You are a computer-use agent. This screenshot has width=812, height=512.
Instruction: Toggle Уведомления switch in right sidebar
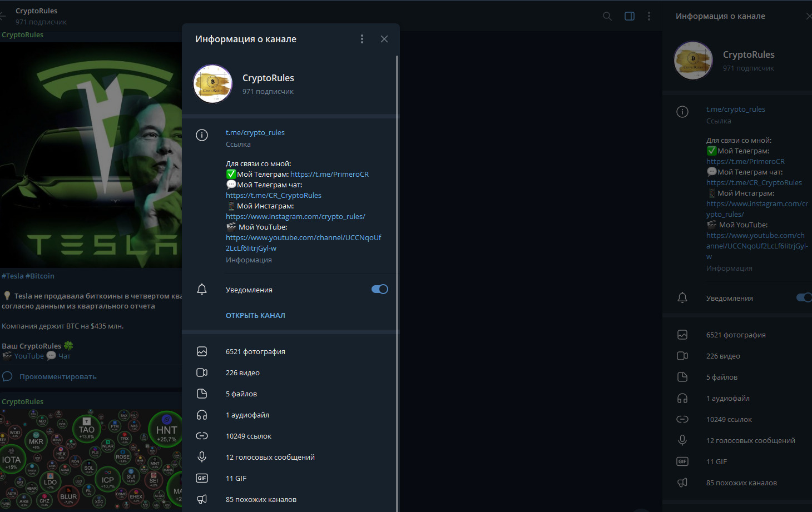804,297
